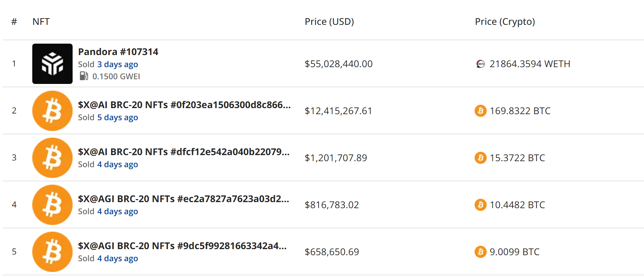Click the Bitcoin logo for rank 4 NFT
Viewport: 644px width, 278px height.
pos(52,205)
